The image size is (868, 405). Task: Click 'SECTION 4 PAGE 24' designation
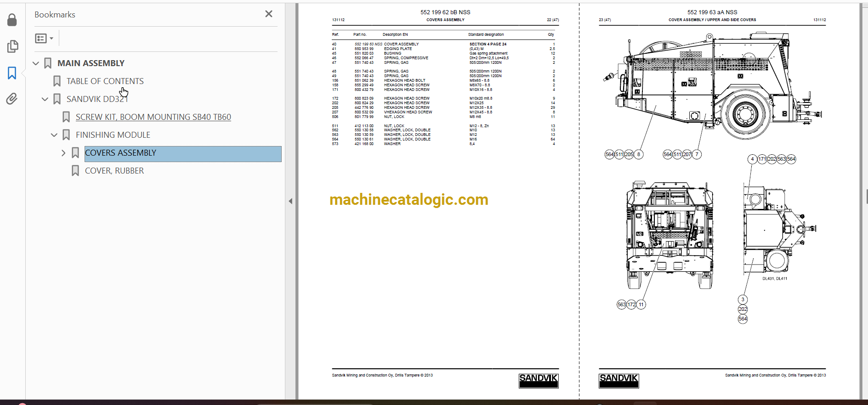coord(488,44)
